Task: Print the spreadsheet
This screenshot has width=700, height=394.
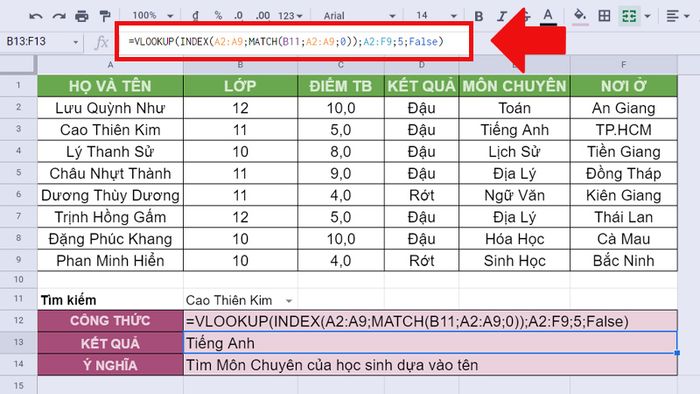Action: pos(82,17)
